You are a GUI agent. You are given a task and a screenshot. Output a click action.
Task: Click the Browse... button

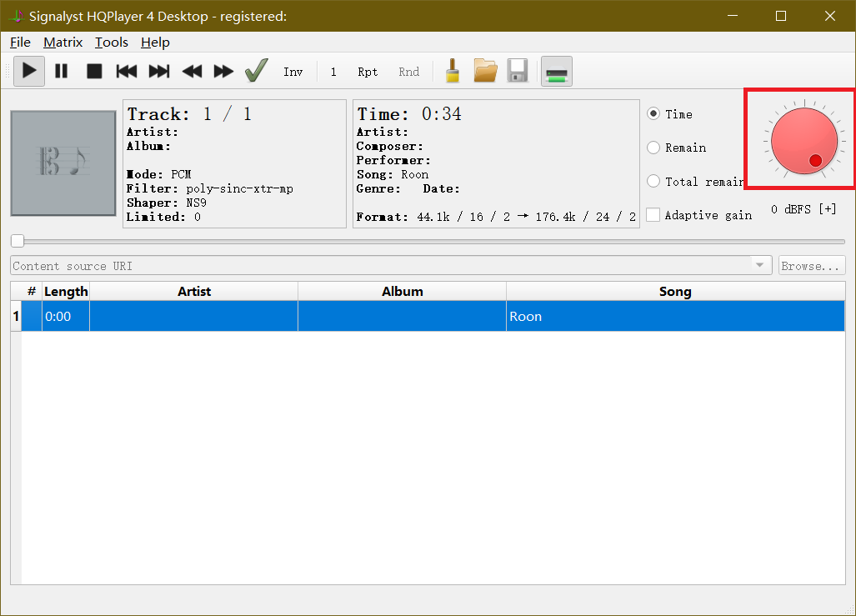812,266
